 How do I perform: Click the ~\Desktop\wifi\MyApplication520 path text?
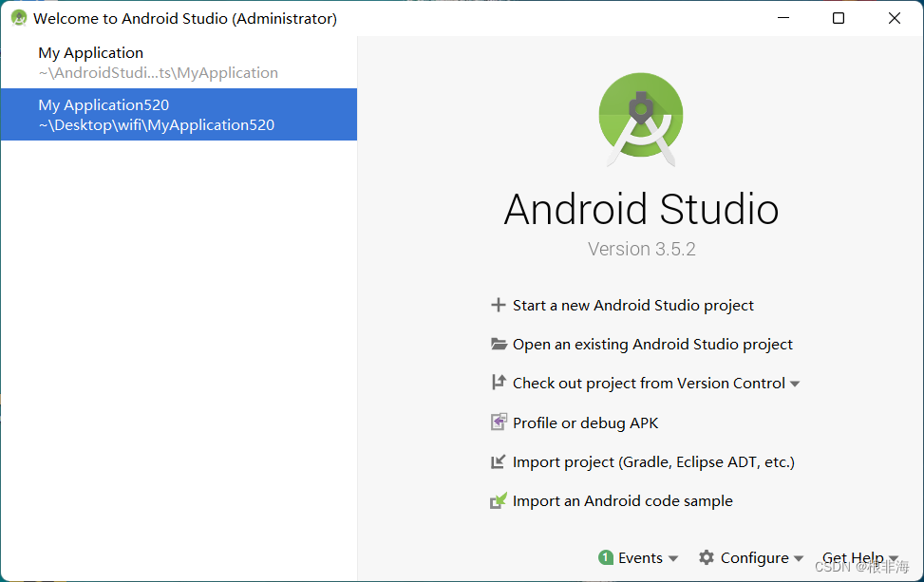156,125
